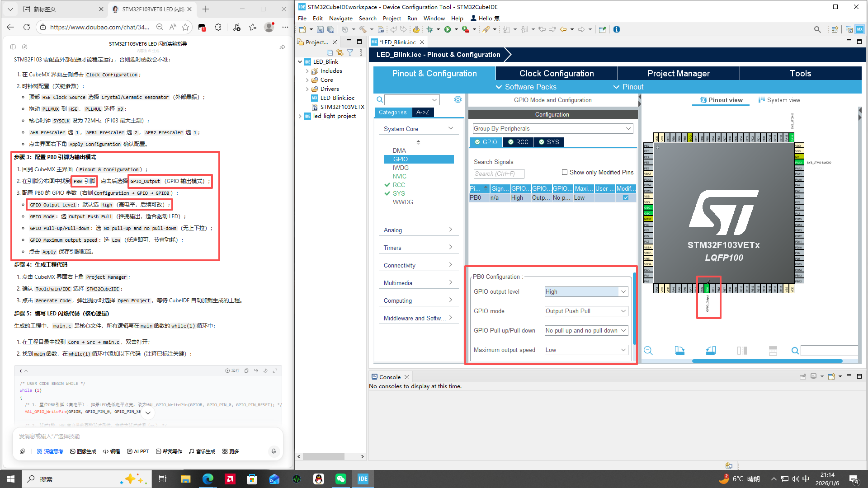Open the Group By Peripherals dropdown

(552, 128)
